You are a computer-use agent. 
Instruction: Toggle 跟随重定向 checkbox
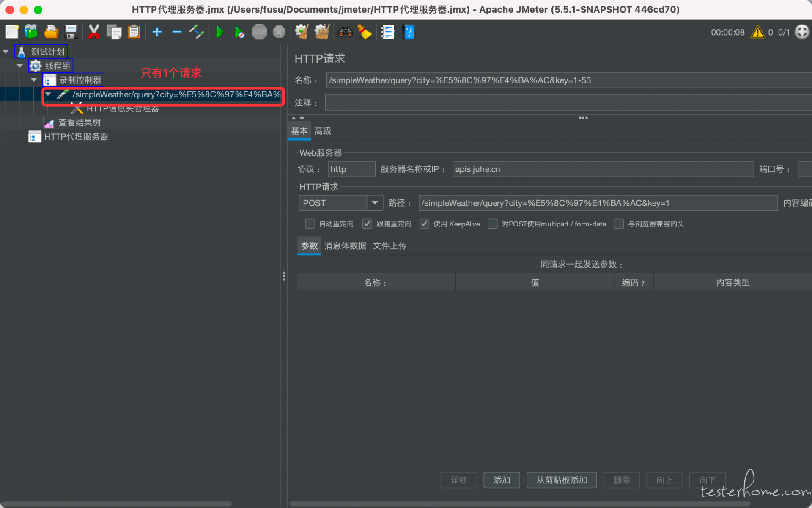click(367, 224)
